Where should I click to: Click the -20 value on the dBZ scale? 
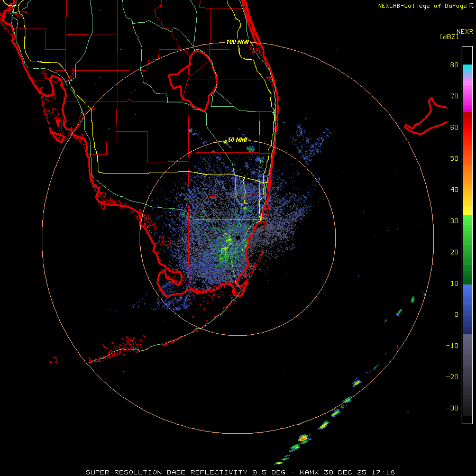click(452, 377)
